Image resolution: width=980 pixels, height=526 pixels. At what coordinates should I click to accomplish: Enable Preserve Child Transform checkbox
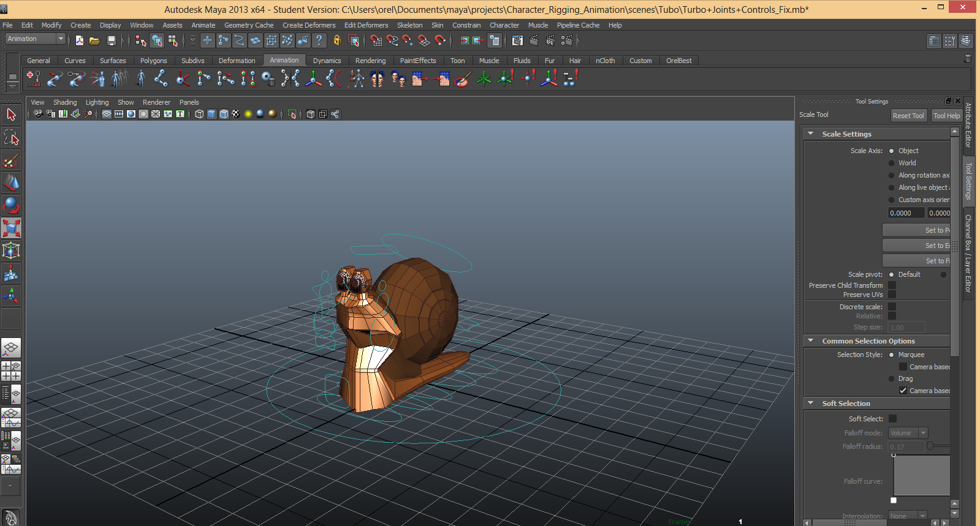click(892, 285)
